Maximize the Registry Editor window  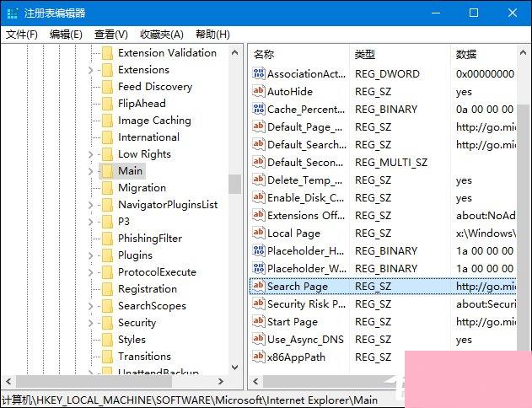pyautogui.click(x=474, y=13)
